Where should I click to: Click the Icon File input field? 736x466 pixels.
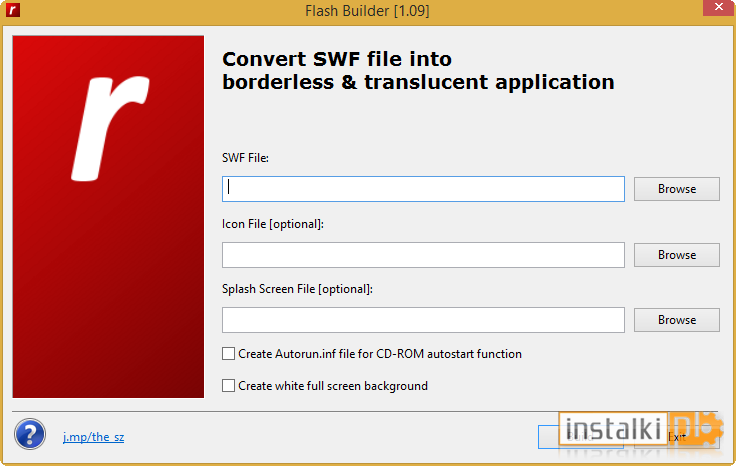(423, 255)
